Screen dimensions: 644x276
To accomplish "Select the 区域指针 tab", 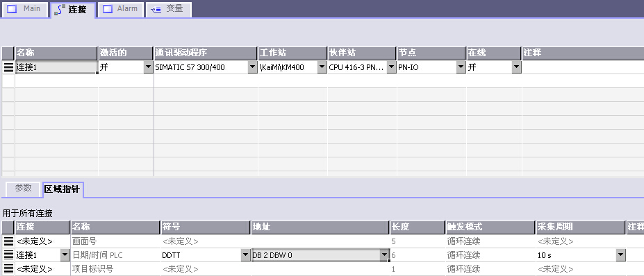I will coord(63,189).
